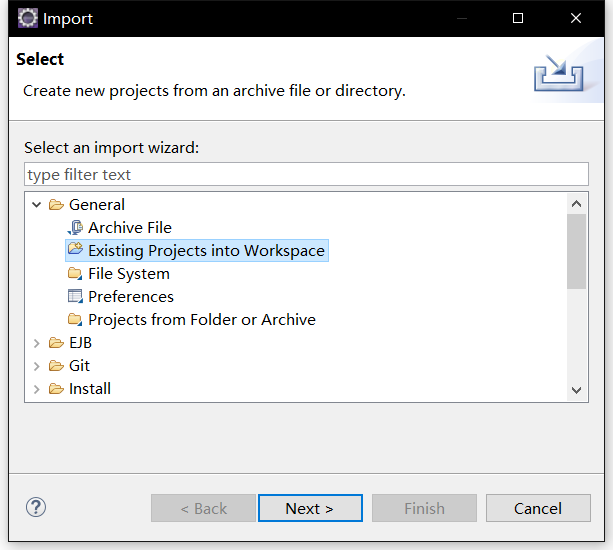This screenshot has height=550, width=613.
Task: Click Projects from Folder or Archive icon
Action: (x=75, y=320)
